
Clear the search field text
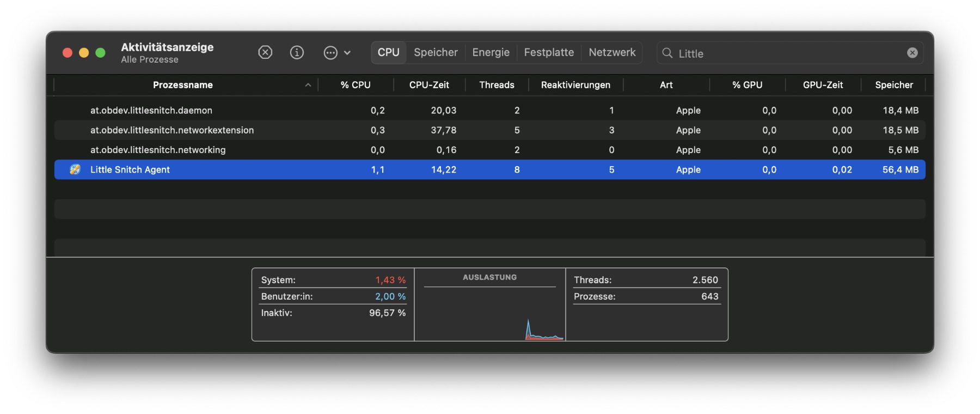(x=912, y=53)
